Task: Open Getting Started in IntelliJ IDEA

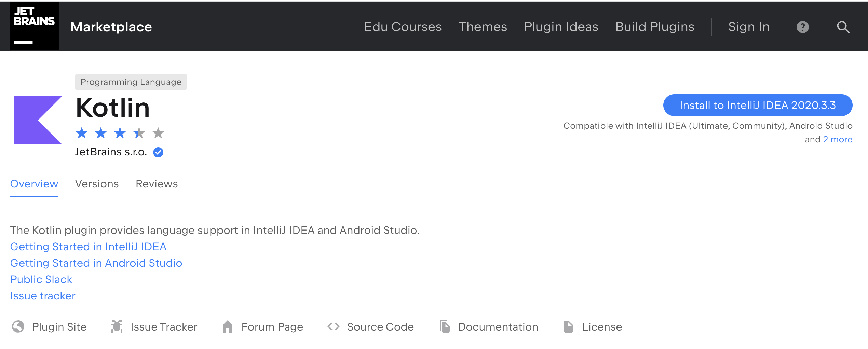Action: pyautogui.click(x=88, y=247)
